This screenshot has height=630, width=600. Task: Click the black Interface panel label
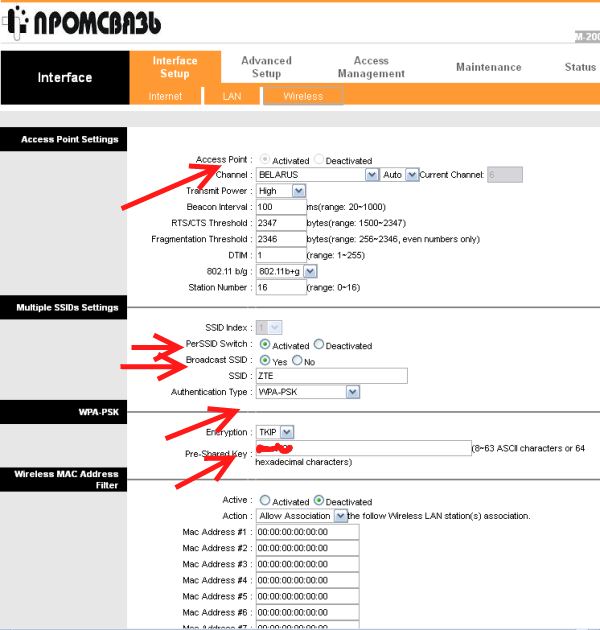(65, 78)
